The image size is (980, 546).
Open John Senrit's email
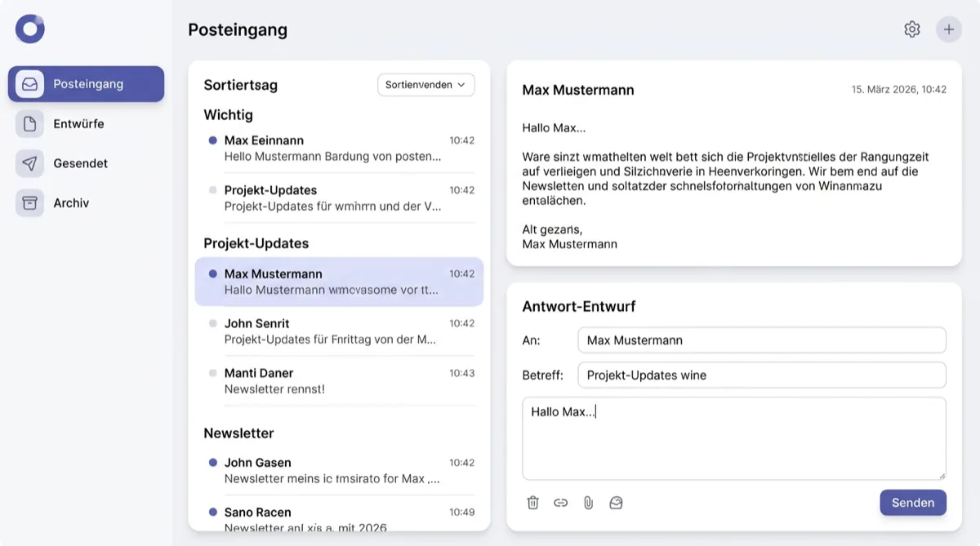click(x=339, y=331)
